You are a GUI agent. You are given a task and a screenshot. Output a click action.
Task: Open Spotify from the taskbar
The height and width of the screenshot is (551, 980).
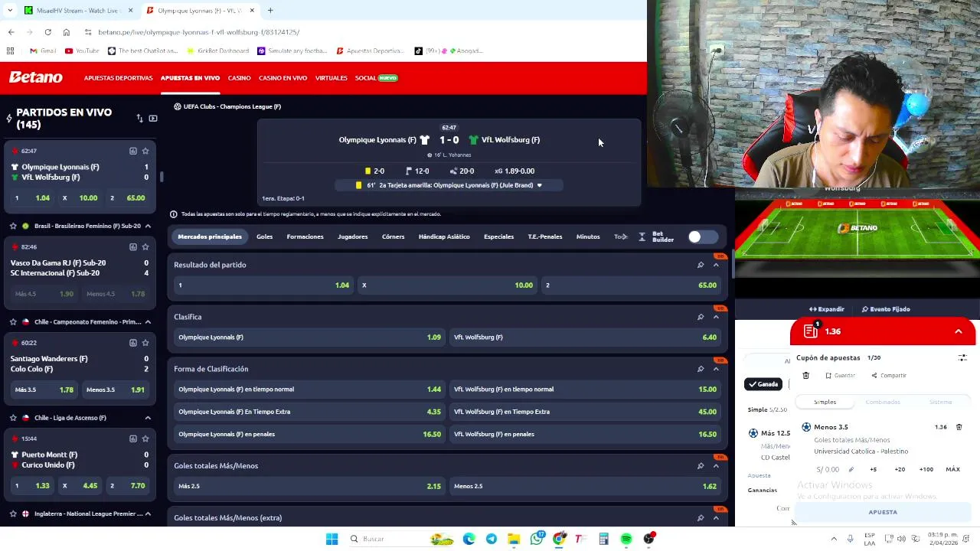pos(626,539)
